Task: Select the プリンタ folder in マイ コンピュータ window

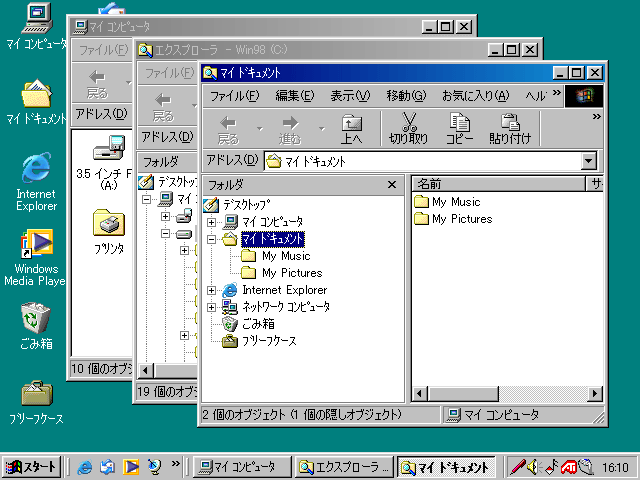Action: [109, 231]
